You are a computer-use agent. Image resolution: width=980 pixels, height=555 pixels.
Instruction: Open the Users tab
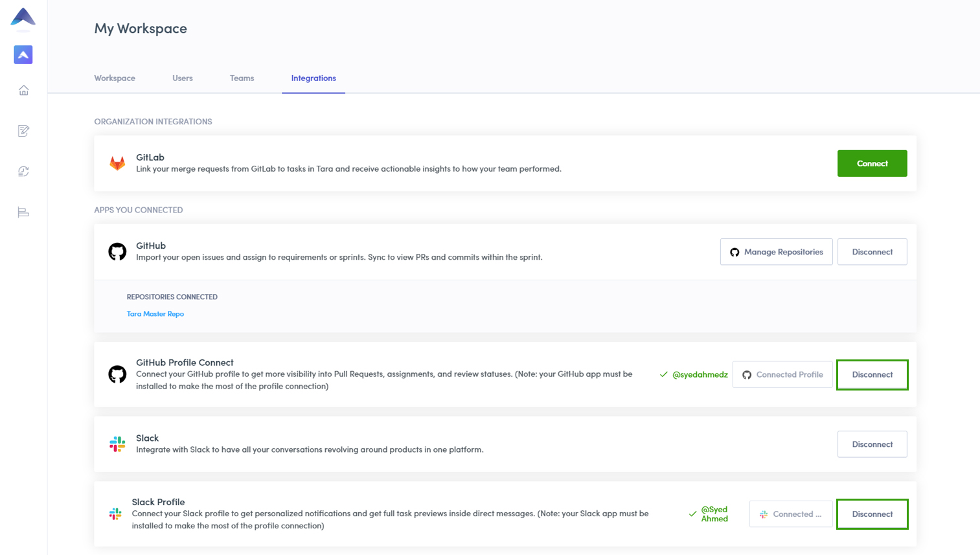(183, 78)
